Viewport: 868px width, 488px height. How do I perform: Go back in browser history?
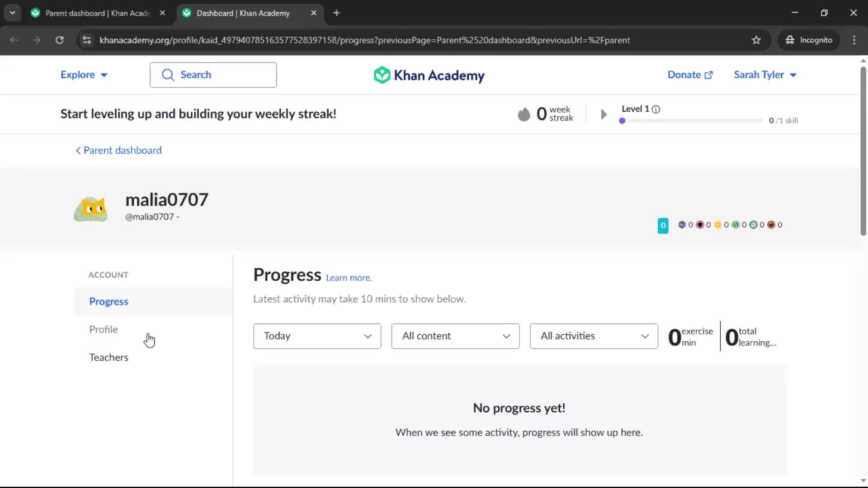14,40
